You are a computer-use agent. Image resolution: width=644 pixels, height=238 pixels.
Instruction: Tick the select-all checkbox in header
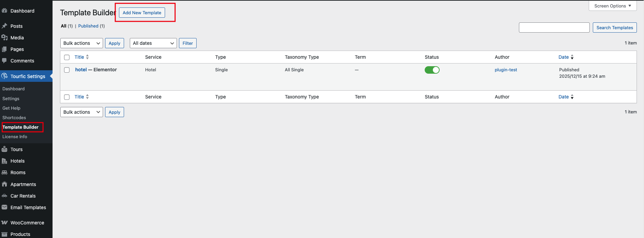point(67,57)
